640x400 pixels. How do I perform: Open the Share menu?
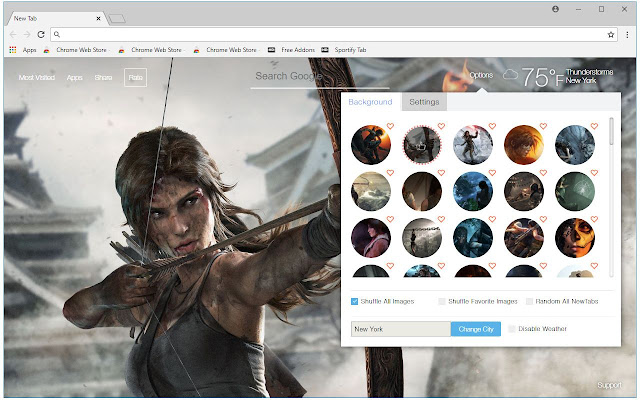(x=103, y=78)
